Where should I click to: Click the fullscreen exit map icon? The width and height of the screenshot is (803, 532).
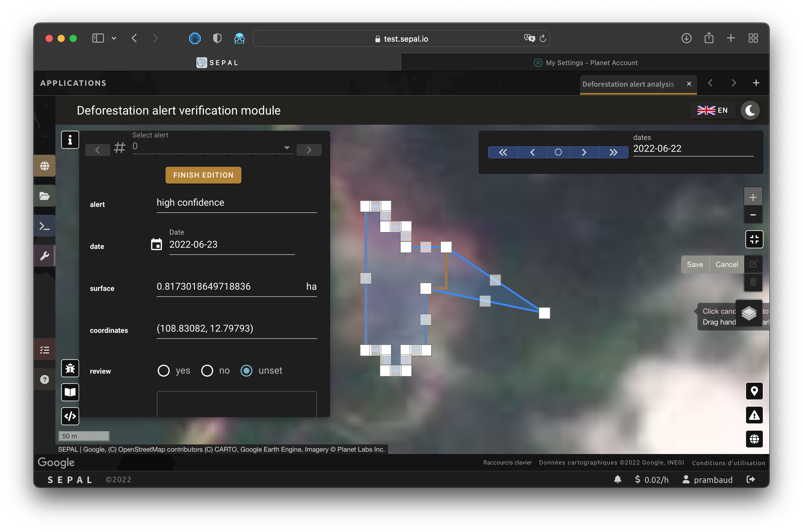click(754, 240)
